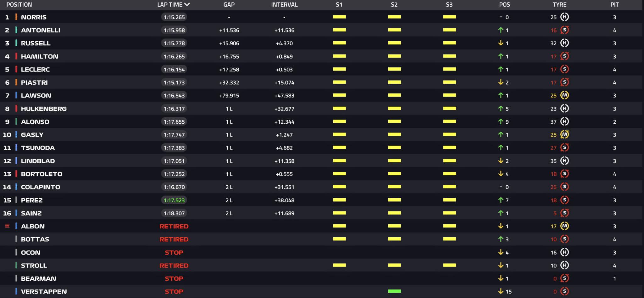Click Stroll's hard tyre icon

(564, 265)
